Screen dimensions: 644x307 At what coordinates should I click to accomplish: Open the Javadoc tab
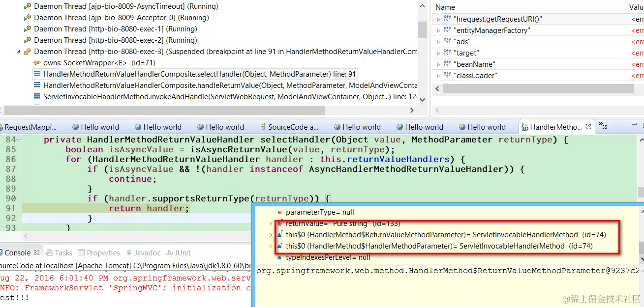pos(143,253)
